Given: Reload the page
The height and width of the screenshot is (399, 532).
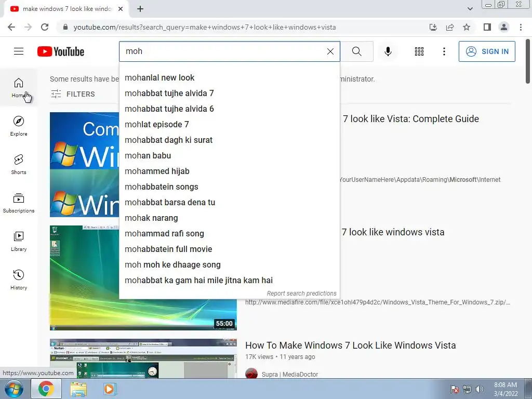Looking at the screenshot, I should [x=45, y=27].
